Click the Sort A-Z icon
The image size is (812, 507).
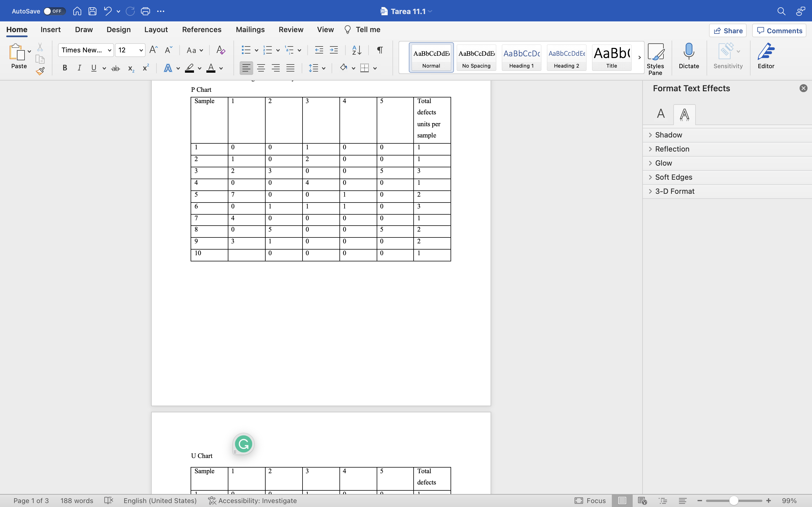pyautogui.click(x=357, y=50)
